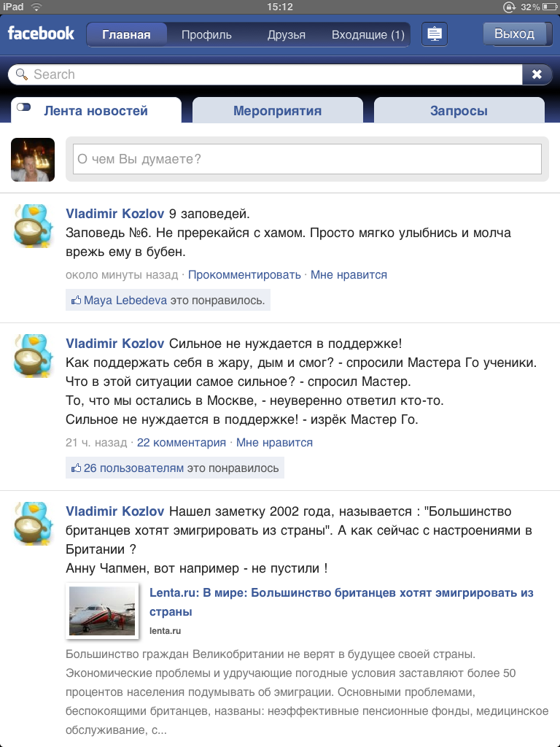Viewport: 560px width, 747px height.
Task: Click thumbs-up icon beside 26 пользователям
Action: coord(76,468)
